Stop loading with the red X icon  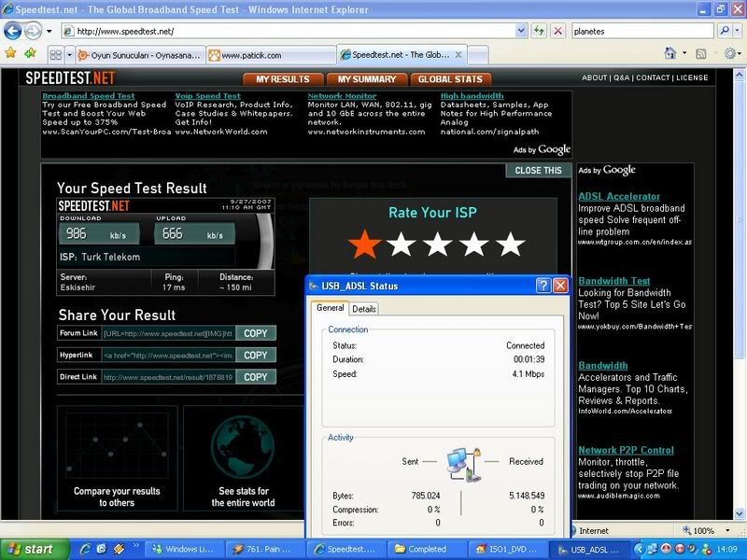[x=557, y=32]
